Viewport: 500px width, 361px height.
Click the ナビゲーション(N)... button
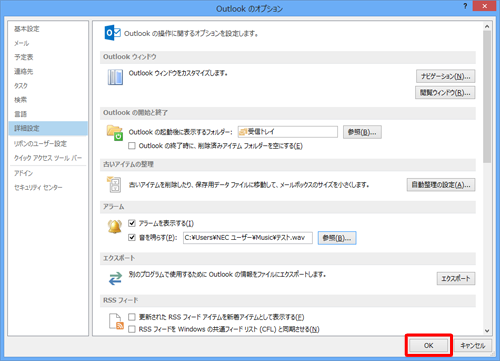pyautogui.click(x=445, y=76)
